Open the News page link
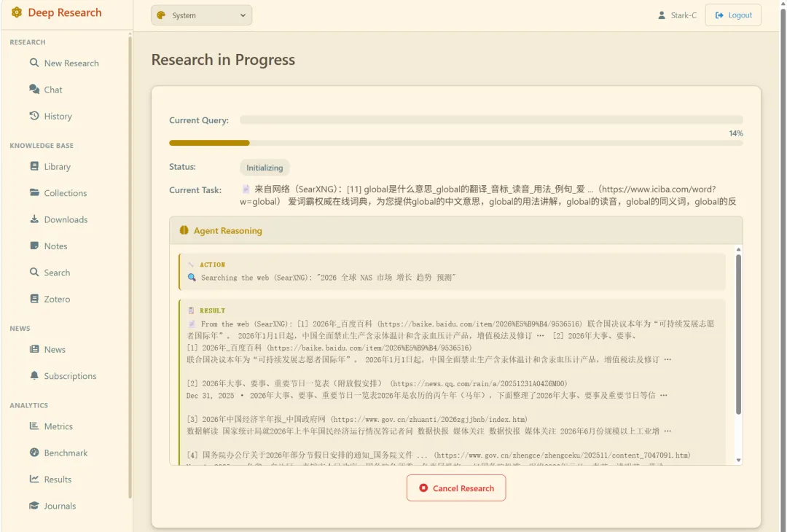This screenshot has width=787, height=532. (x=55, y=349)
